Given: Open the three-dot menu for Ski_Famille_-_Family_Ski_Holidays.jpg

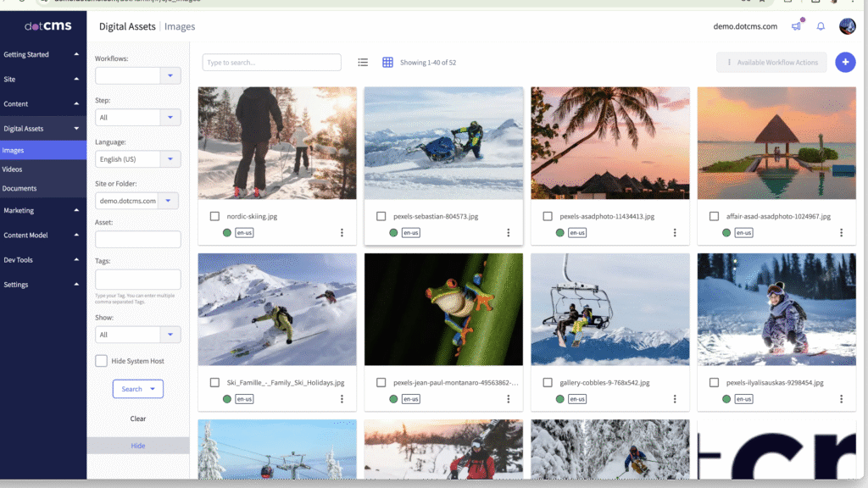Looking at the screenshot, I should [342, 399].
